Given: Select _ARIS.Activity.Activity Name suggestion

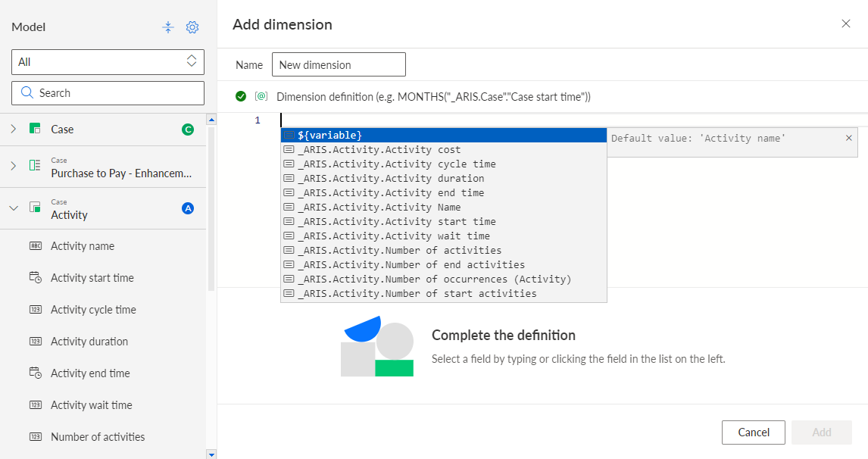Looking at the screenshot, I should point(444,207).
